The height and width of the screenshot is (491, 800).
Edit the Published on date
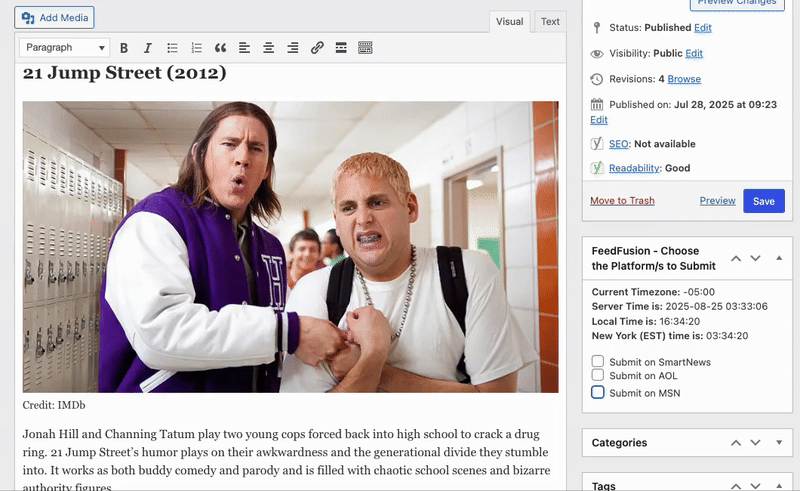(x=599, y=120)
